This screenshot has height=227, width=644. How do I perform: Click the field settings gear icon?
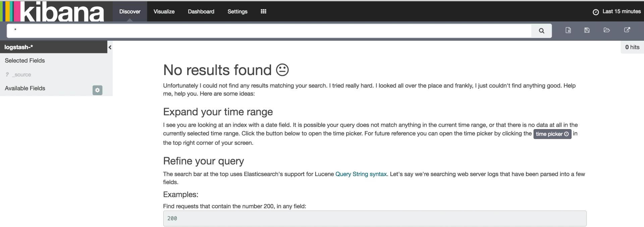point(97,90)
